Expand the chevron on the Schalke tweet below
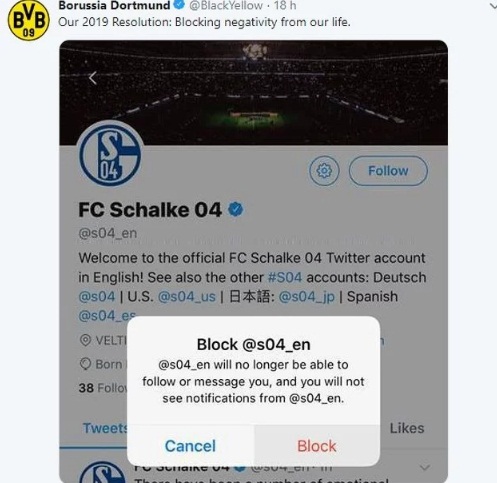The width and height of the screenshot is (497, 483). [x=425, y=467]
